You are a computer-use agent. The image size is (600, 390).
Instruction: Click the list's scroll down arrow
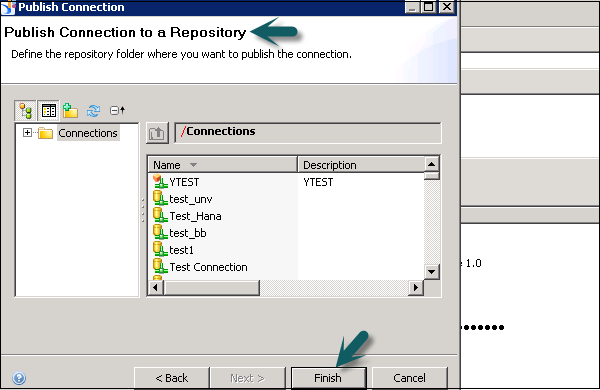(432, 272)
